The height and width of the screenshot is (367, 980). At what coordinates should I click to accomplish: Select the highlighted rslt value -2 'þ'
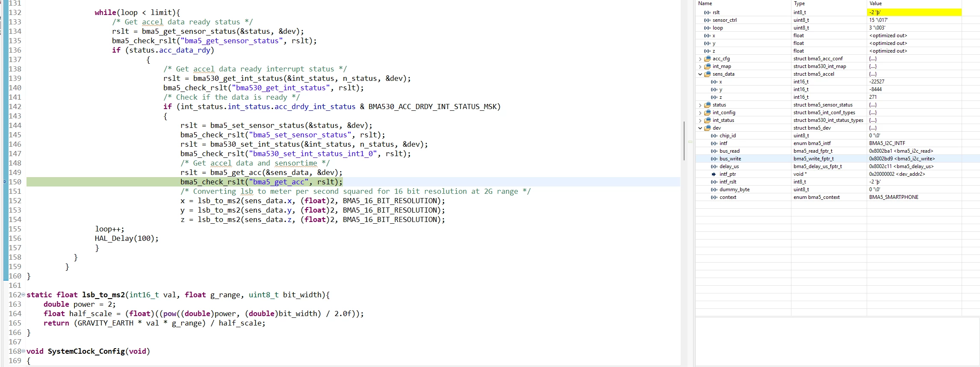(x=914, y=12)
